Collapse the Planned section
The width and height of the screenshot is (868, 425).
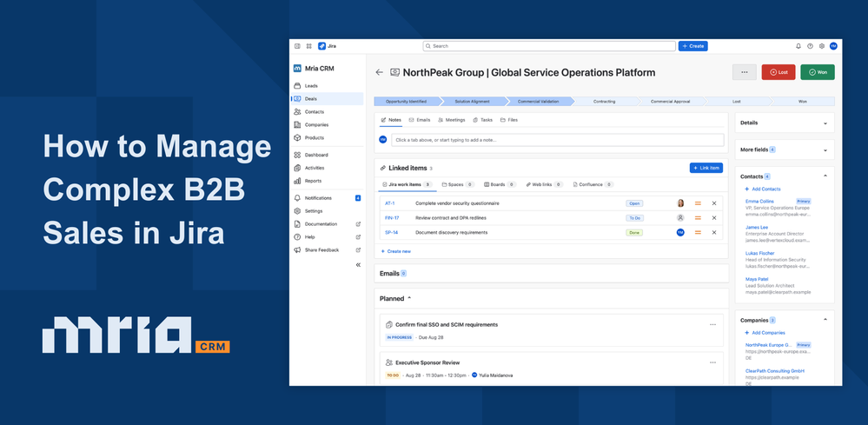click(409, 298)
